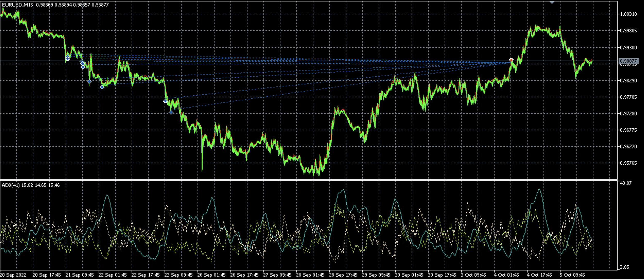The width and height of the screenshot is (644, 280).
Task: Click the 5 Oct 09:45 time axis label
Action: (572, 275)
